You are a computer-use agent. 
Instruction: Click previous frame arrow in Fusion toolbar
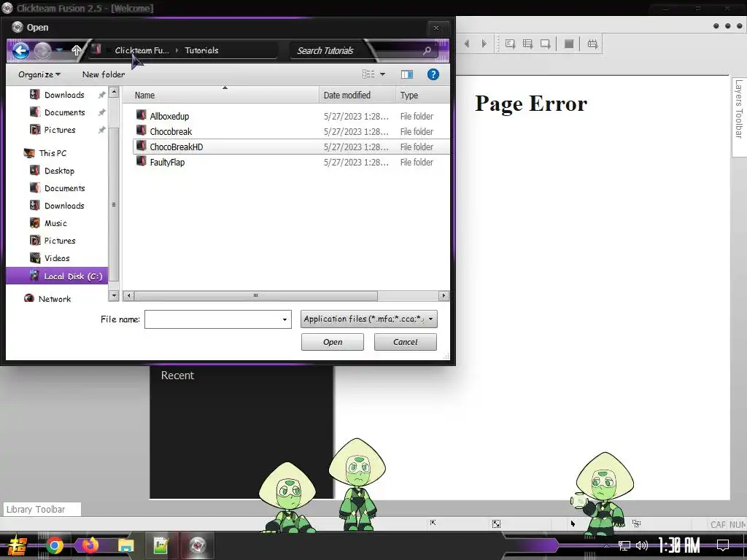coord(467,44)
